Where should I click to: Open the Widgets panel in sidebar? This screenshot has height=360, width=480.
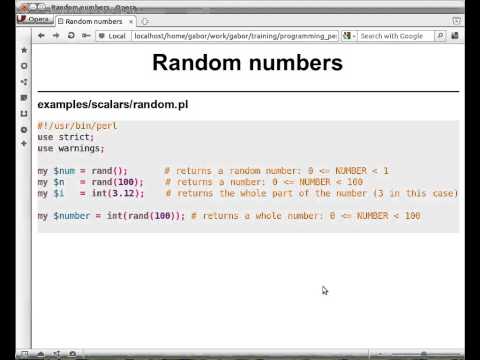pos(24,66)
